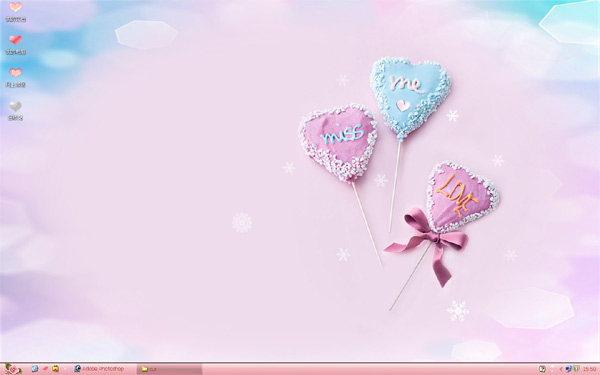Switch to the cur folder taskbar button
600x375 pixels.
[x=170, y=369]
